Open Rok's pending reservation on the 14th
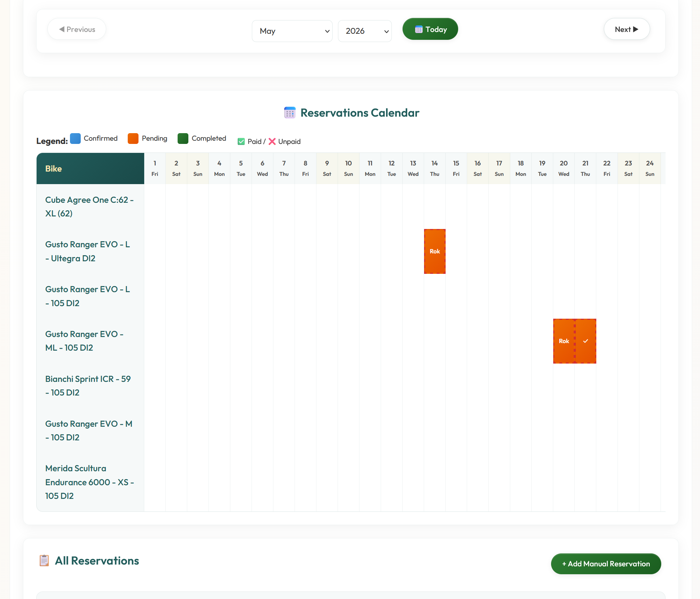 point(435,251)
